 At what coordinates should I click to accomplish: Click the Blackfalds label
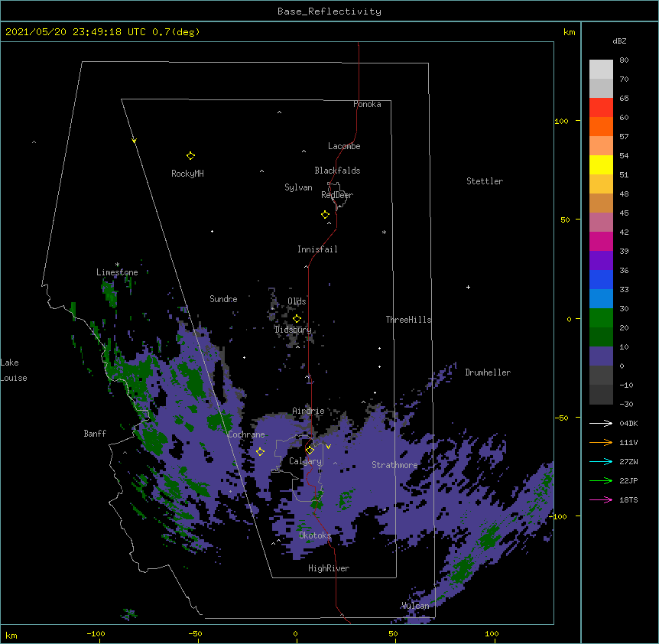[x=337, y=171]
